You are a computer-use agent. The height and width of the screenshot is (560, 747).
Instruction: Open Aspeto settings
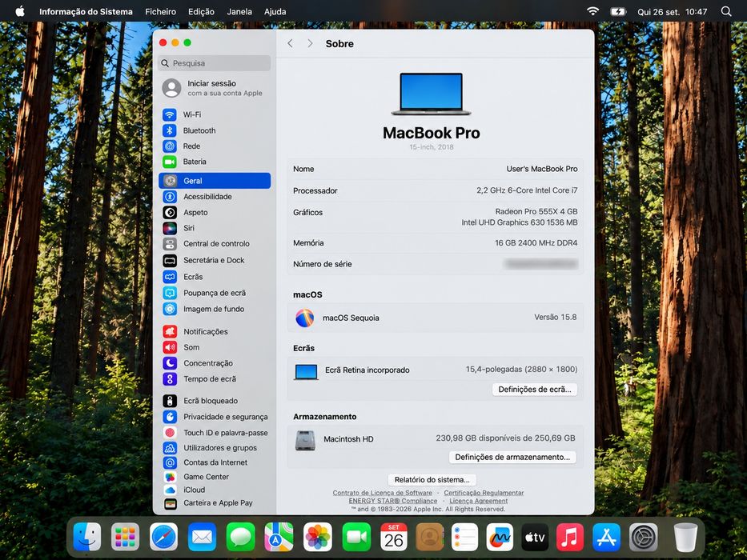click(x=215, y=212)
